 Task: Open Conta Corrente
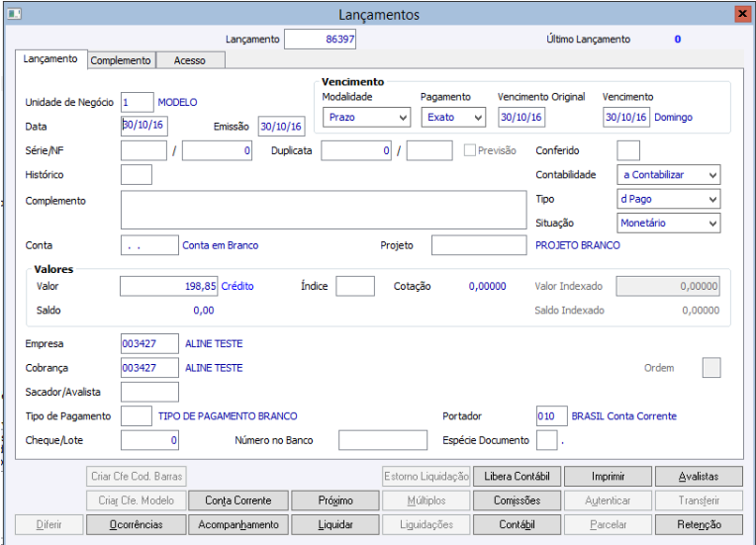(237, 500)
